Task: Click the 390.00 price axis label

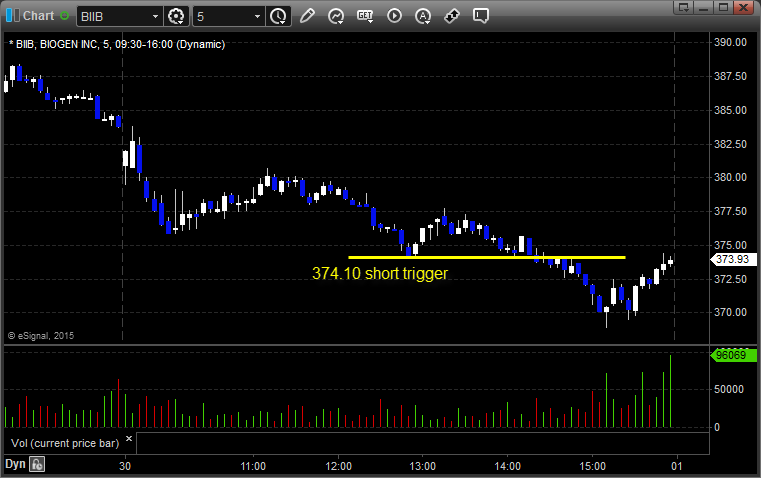Action: click(x=730, y=42)
